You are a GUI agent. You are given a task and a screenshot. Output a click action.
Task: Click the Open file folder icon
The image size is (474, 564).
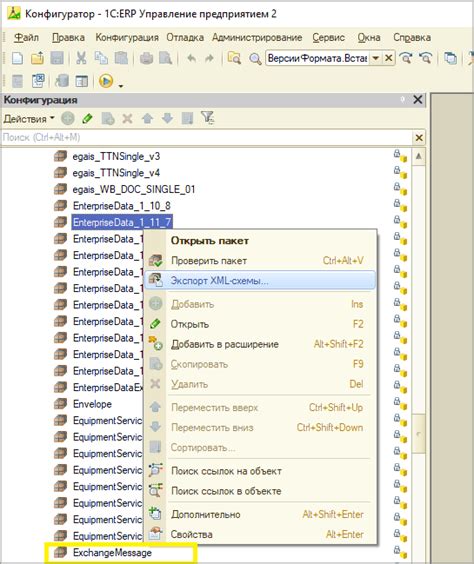37,58
